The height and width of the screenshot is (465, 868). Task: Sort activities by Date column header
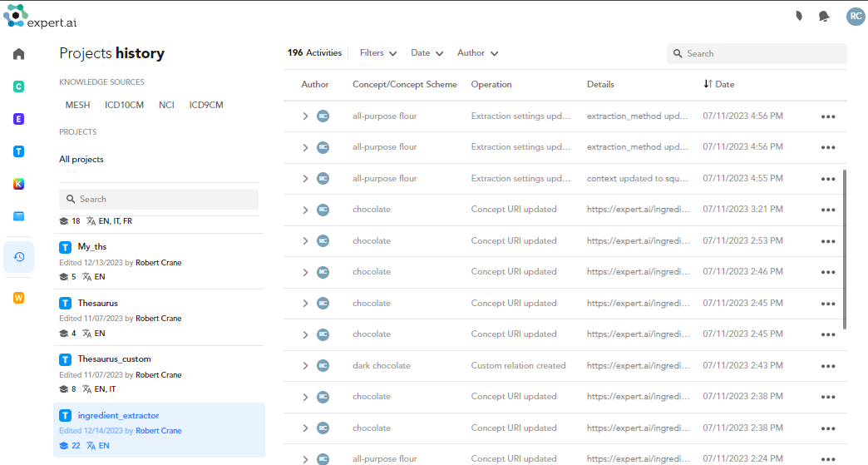coord(719,84)
